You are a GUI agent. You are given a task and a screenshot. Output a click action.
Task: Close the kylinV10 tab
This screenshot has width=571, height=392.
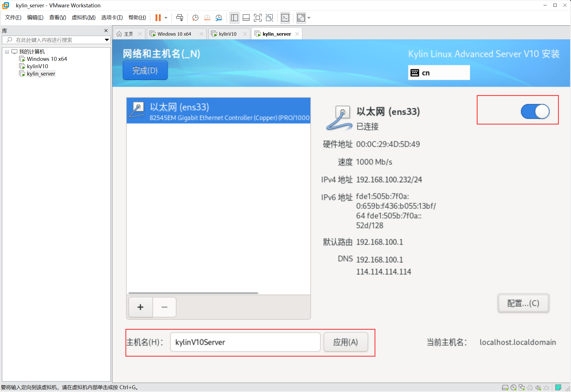(x=245, y=34)
